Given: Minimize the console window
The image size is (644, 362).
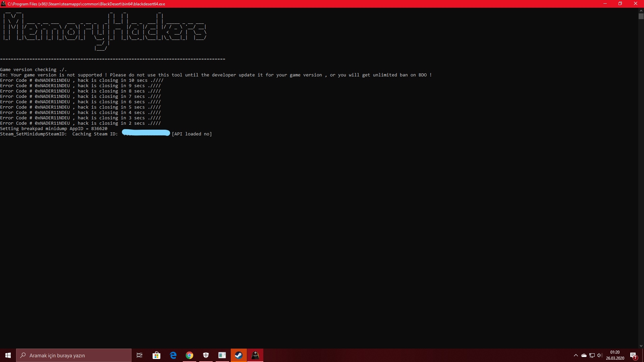Looking at the screenshot, I should tap(605, 4).
